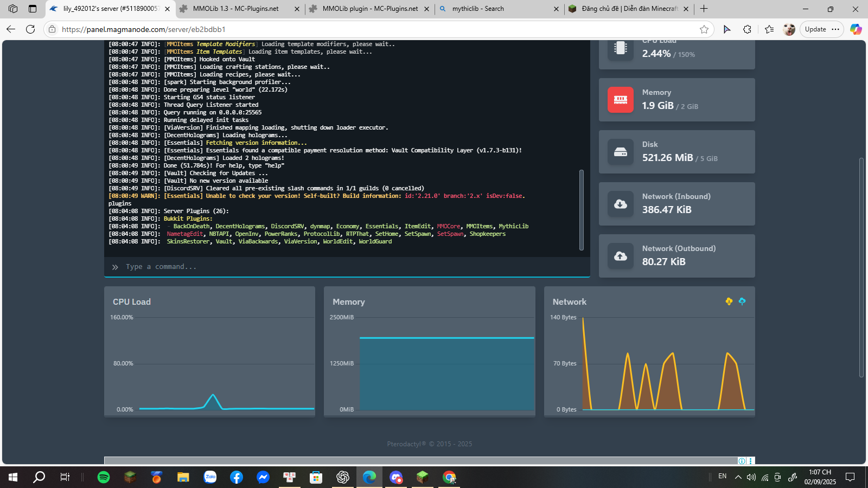Click the browser Update button
Image resolution: width=868 pixels, height=488 pixels.
pos(815,29)
